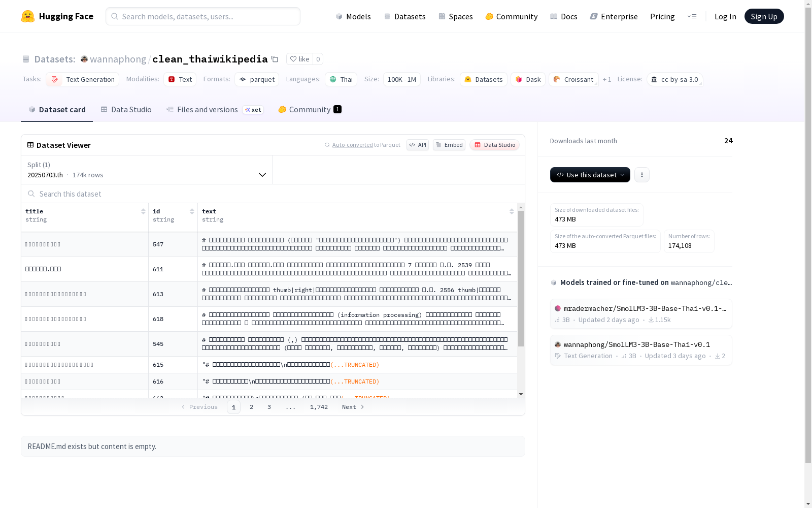Screen dimensions: 812x508
Task: Copy dataset name with the copy icon
Action: point(275,59)
